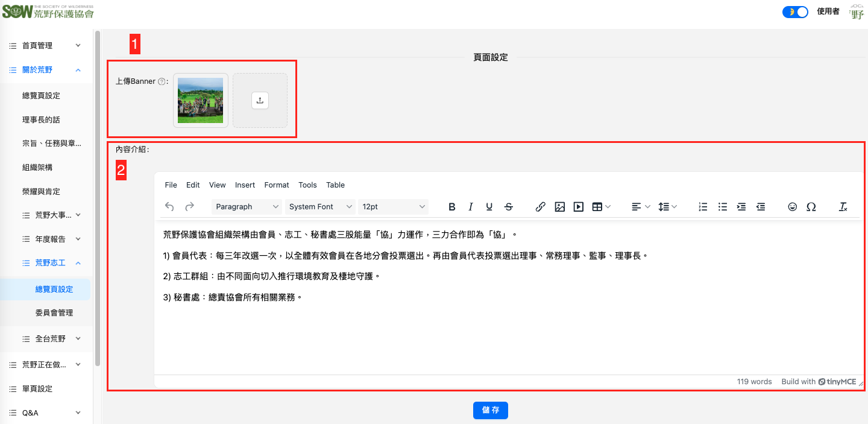
Task: Click the strikethrough icon
Action: 509,207
